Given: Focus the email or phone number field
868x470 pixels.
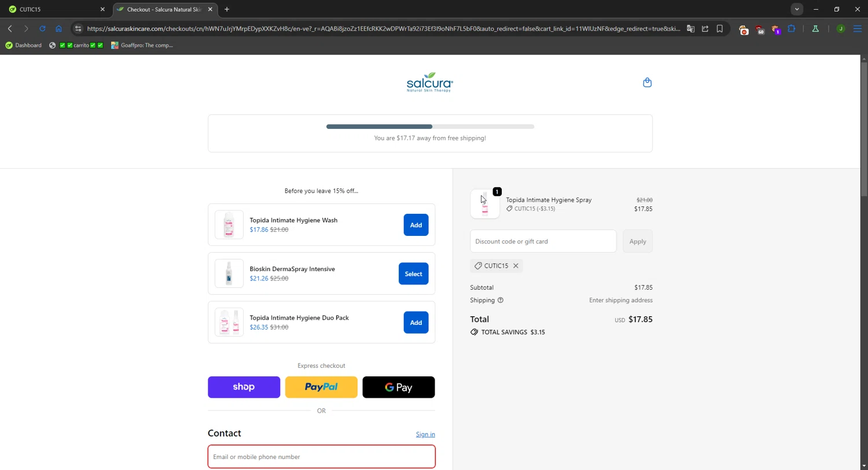Looking at the screenshot, I should 321,457.
